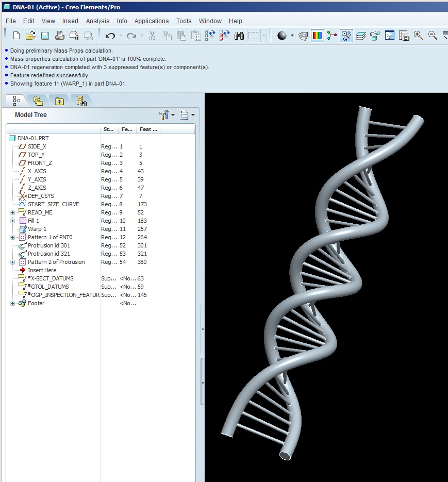This screenshot has height=482, width=448.
Task: Switch to the Folder Browser tab
Action: (38, 101)
